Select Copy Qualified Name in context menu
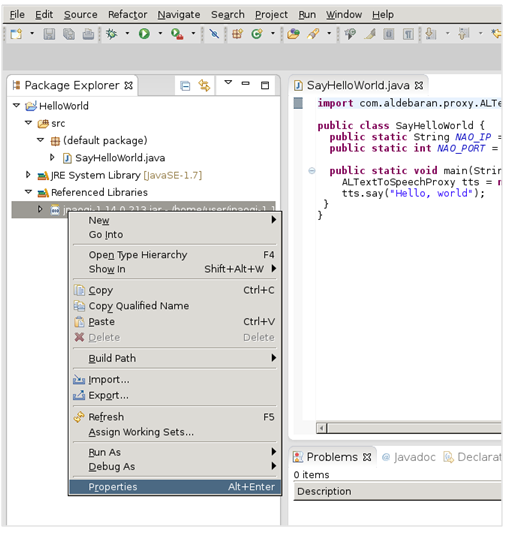Image resolution: width=505 pixels, height=539 pixels. [x=175, y=306]
